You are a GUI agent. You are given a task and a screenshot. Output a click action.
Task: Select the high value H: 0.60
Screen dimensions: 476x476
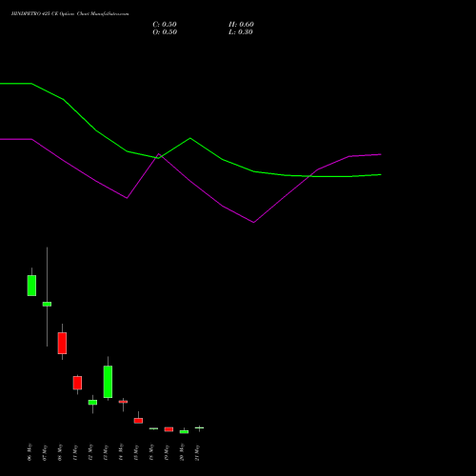[x=241, y=25]
